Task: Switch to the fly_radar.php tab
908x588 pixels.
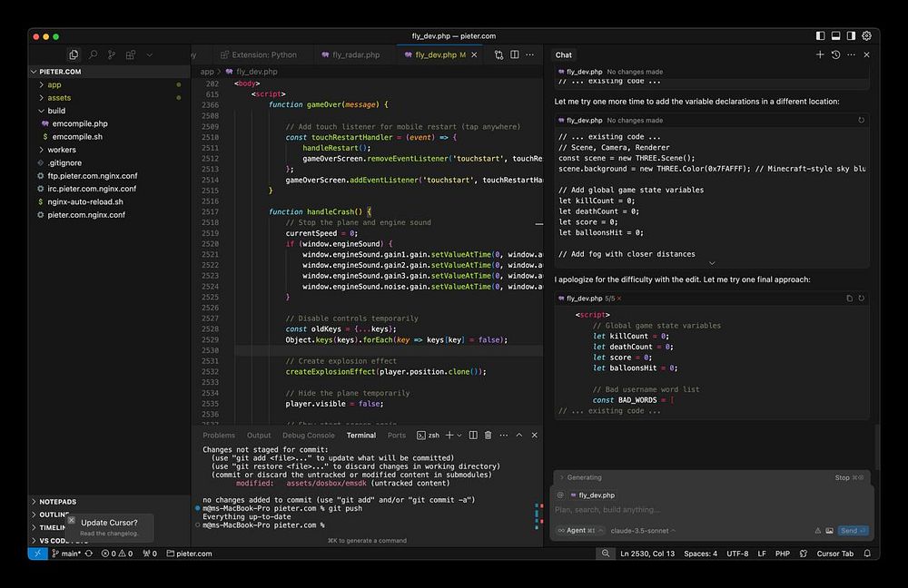Action: (355, 55)
